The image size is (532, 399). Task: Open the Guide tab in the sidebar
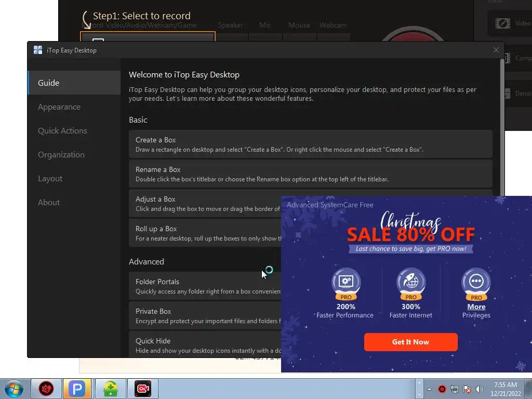click(74, 83)
